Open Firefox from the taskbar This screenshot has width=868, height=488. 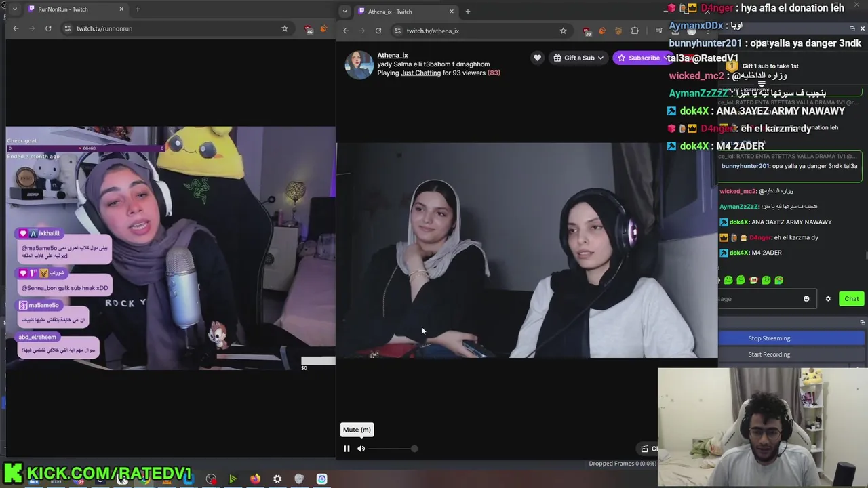(255, 479)
